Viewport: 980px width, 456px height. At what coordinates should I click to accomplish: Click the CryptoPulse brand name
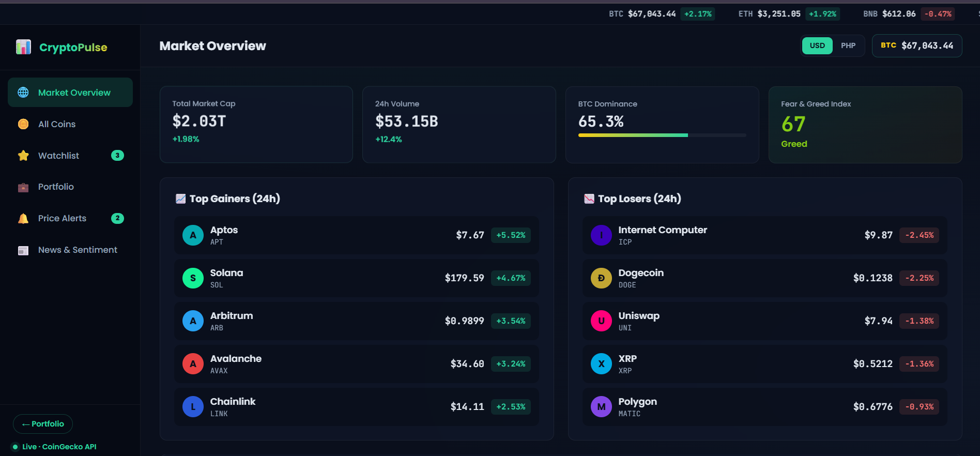tap(73, 48)
